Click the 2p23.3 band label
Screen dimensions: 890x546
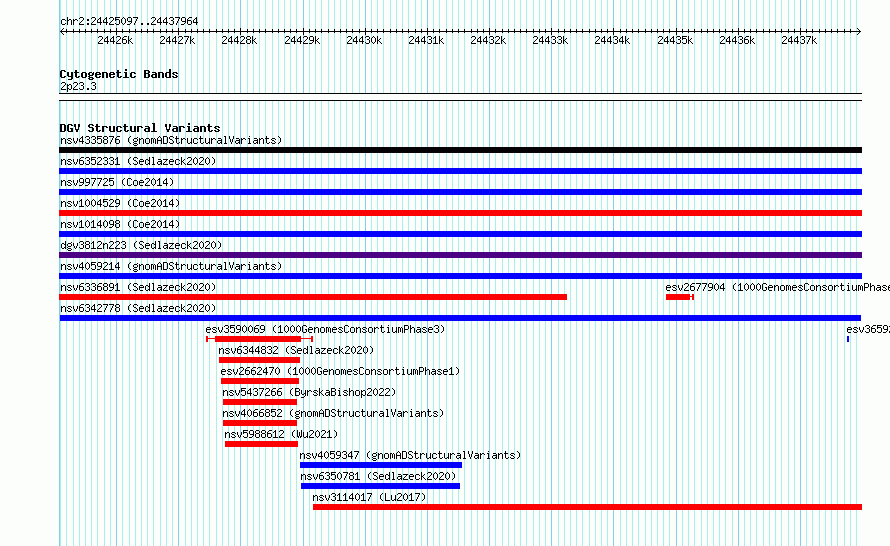pos(78,87)
